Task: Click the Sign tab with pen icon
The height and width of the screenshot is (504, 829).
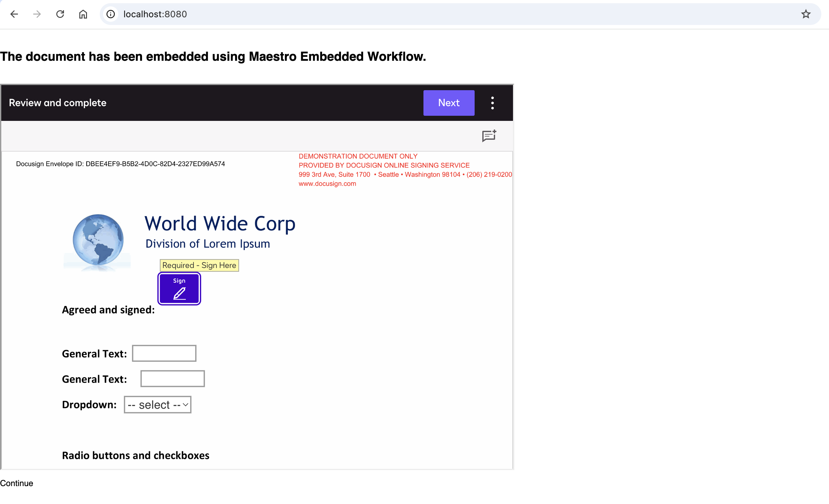Action: point(179,289)
